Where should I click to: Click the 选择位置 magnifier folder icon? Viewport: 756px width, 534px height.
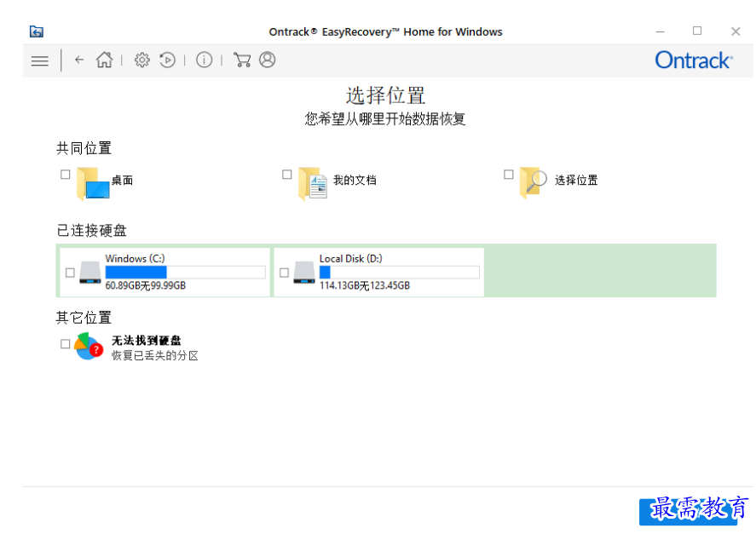tap(534, 183)
